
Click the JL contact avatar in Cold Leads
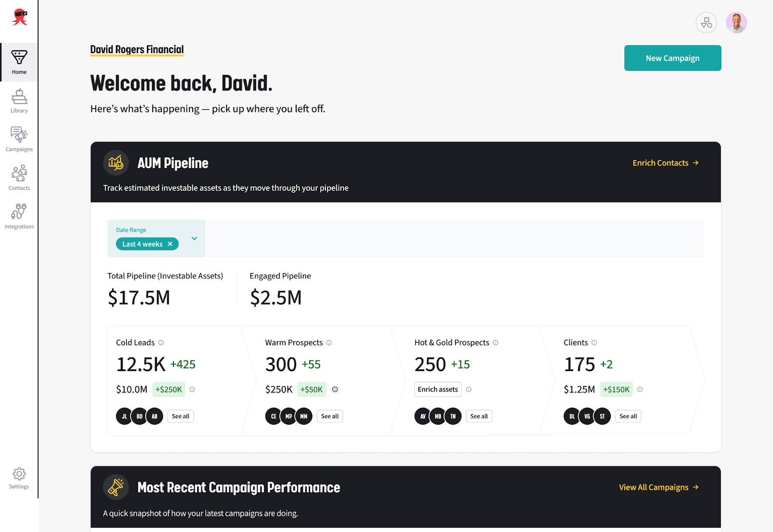point(124,416)
